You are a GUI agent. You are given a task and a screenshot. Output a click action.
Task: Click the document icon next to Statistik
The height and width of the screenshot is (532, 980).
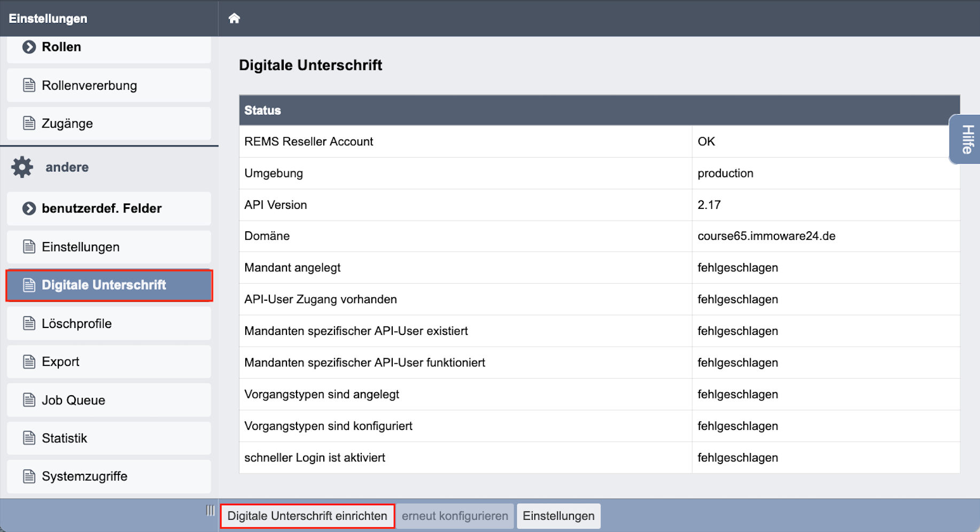pyautogui.click(x=29, y=438)
